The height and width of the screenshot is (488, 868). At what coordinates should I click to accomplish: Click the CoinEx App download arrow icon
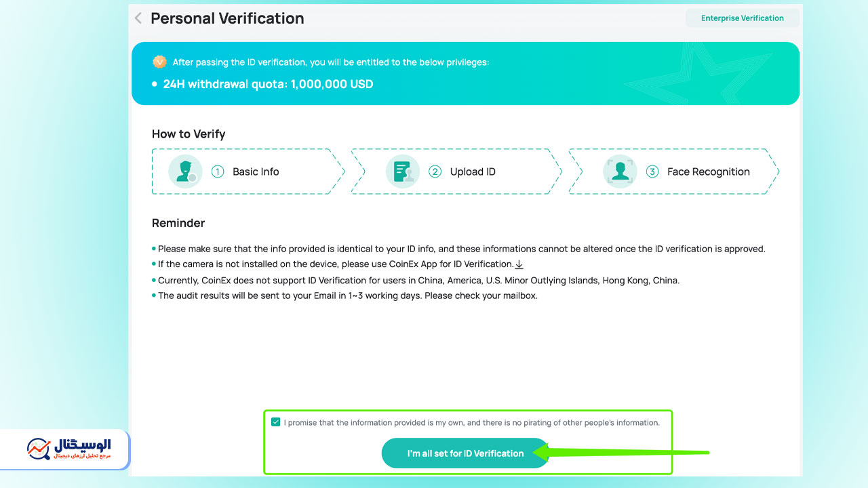pyautogui.click(x=519, y=264)
